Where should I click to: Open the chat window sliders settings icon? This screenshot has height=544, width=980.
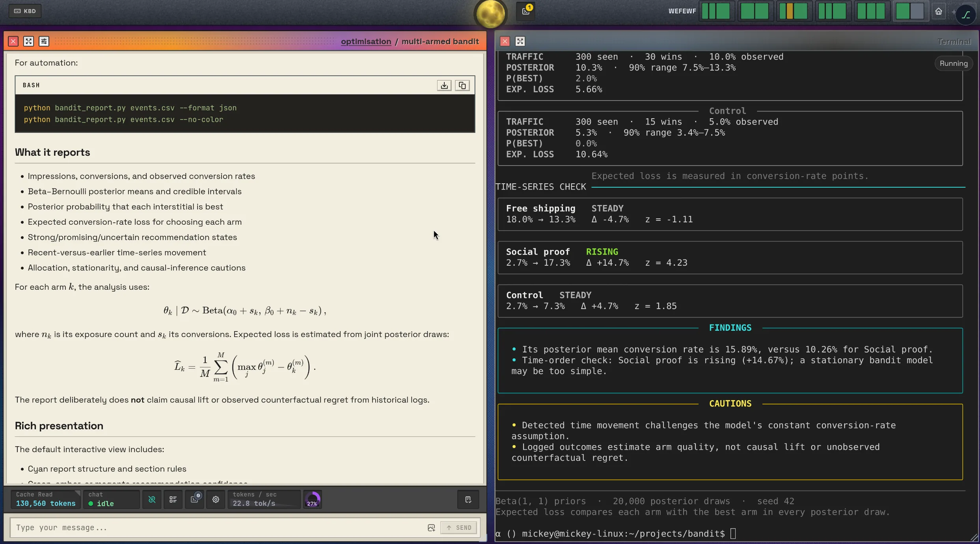click(x=44, y=41)
